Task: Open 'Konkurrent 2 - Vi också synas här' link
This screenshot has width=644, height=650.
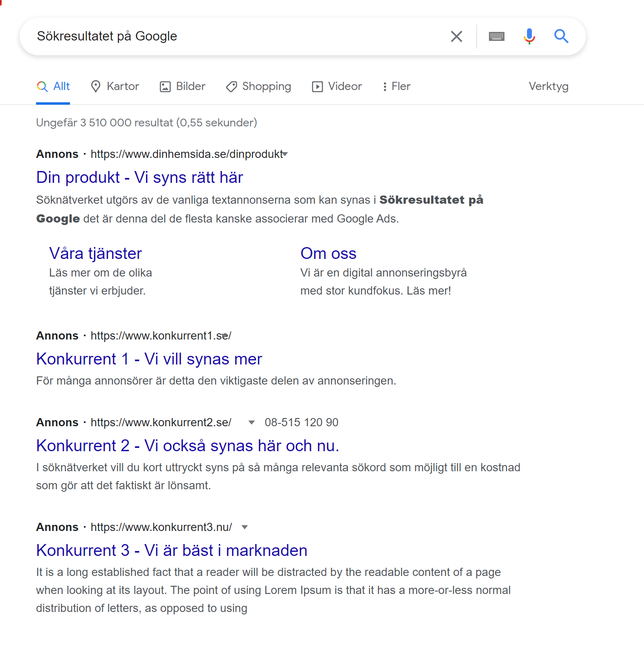Action: point(187,446)
